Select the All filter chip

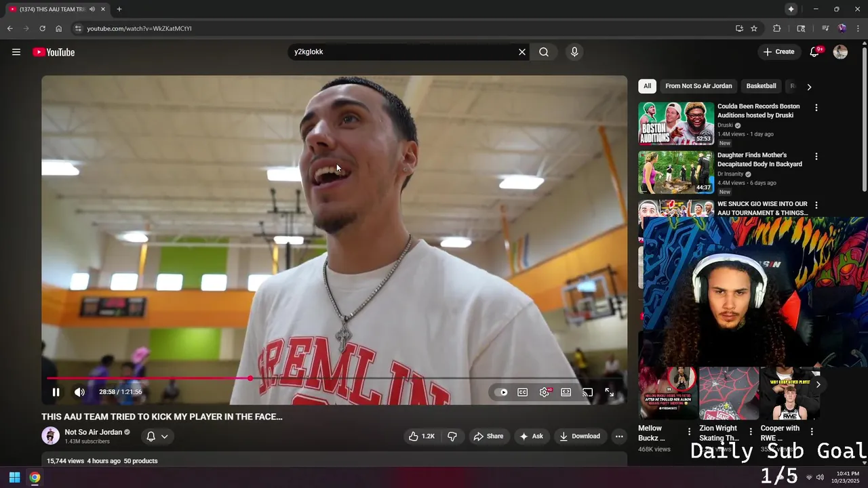[x=647, y=86]
